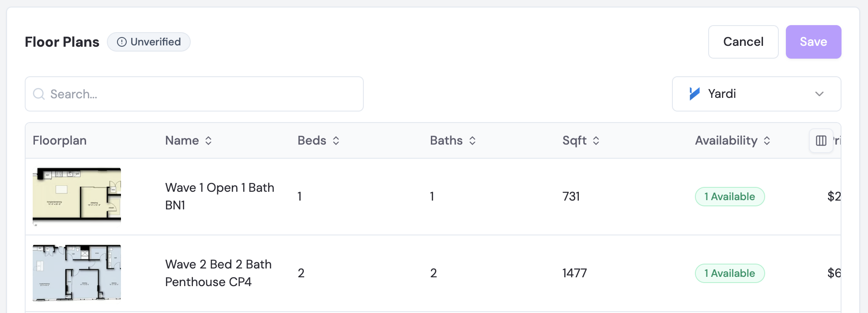Focus the Search input field
This screenshot has width=868, height=313.
tap(194, 94)
